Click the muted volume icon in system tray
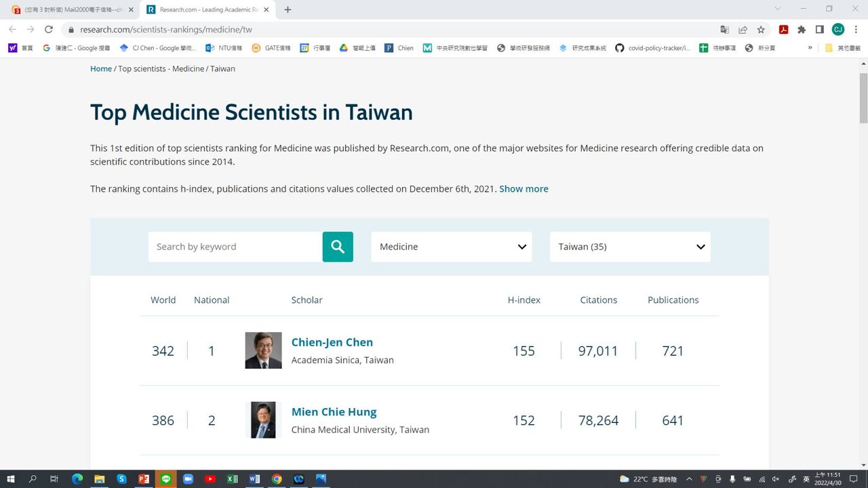 tap(776, 479)
